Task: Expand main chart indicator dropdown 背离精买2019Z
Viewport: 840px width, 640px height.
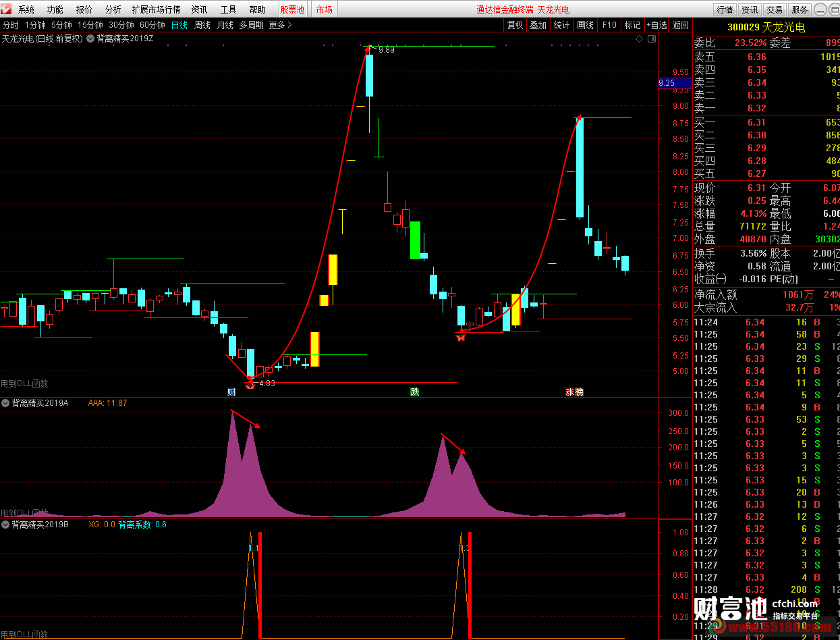Action: coord(90,38)
